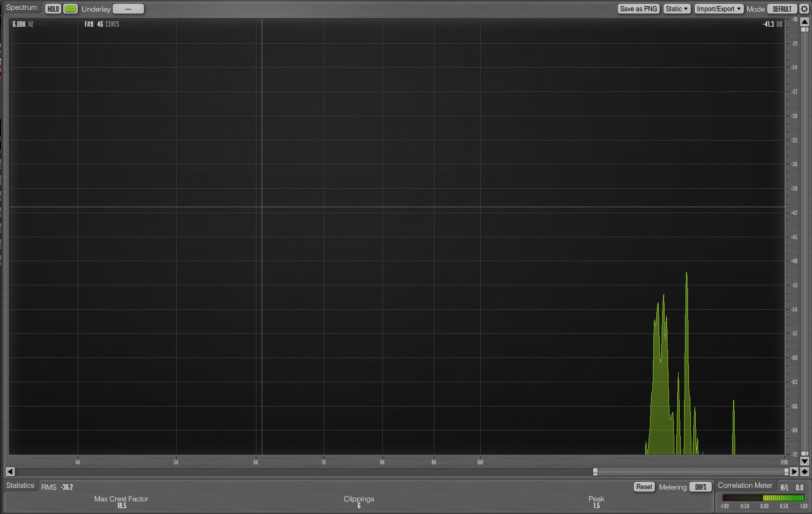Click the up arrow on vertical scrollbar
The width and height of the screenshot is (812, 514).
click(805, 22)
